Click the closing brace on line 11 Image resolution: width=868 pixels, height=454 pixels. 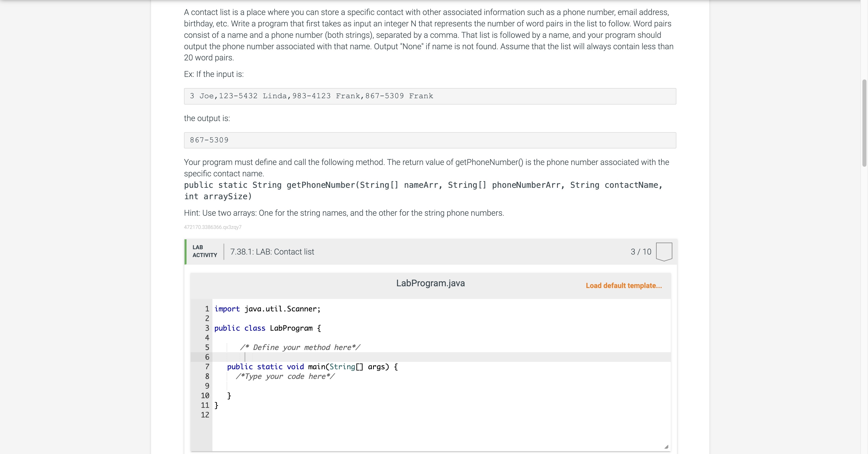point(216,405)
